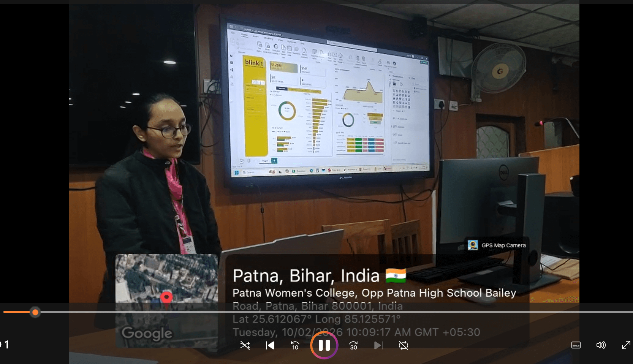The width and height of the screenshot is (633, 364).
Task: Click the blinkit logo on the dashboard
Action: 254,62
